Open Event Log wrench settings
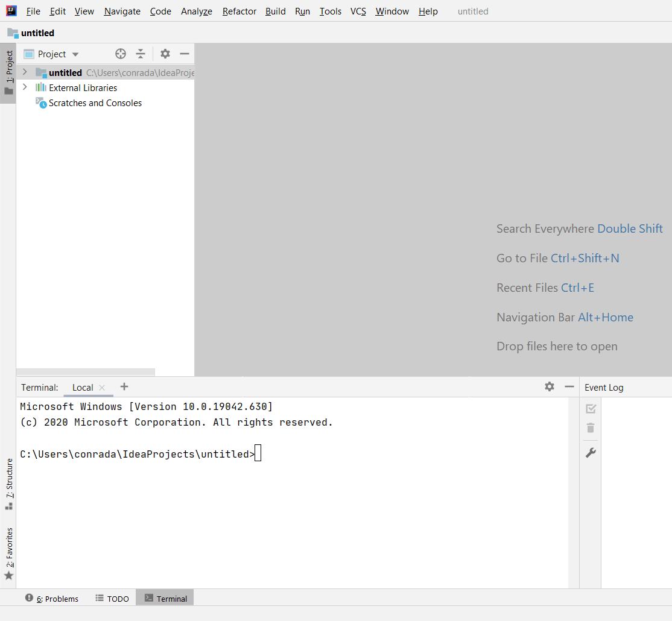 click(591, 453)
